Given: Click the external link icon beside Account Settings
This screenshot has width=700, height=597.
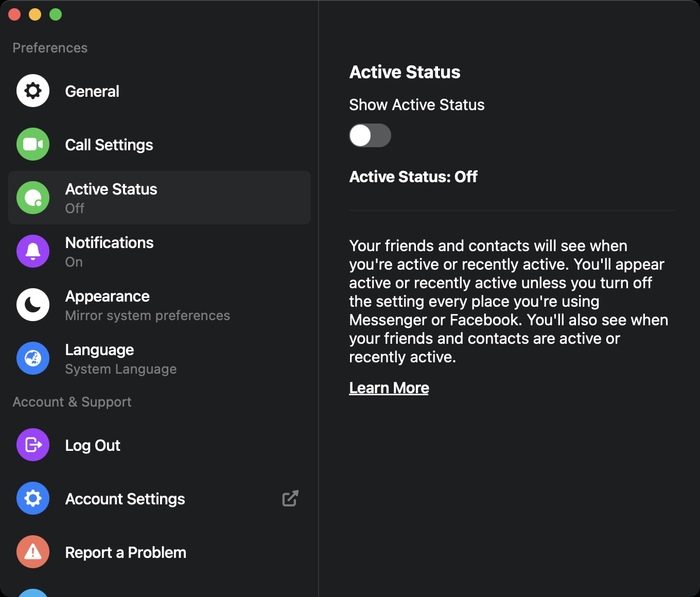Looking at the screenshot, I should tap(290, 498).
